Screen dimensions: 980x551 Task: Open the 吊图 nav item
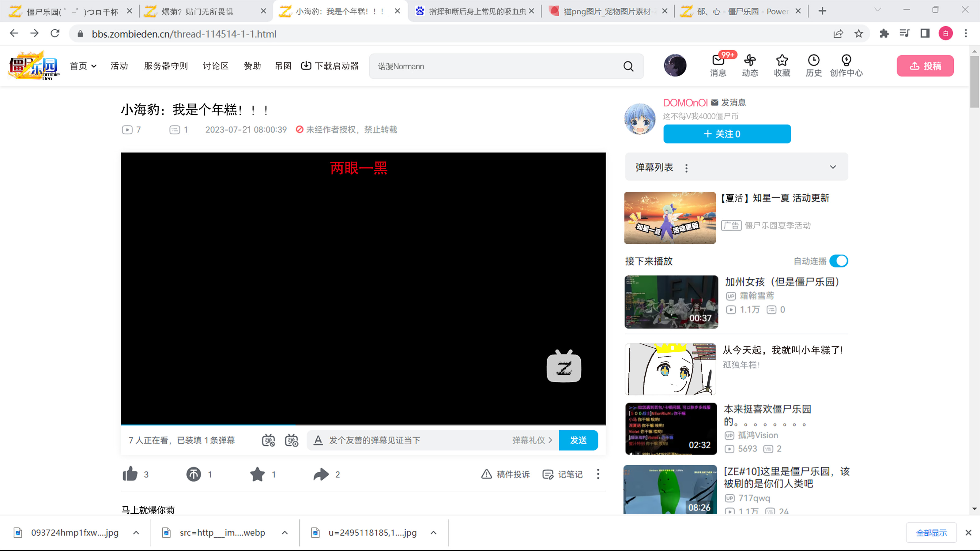click(283, 66)
